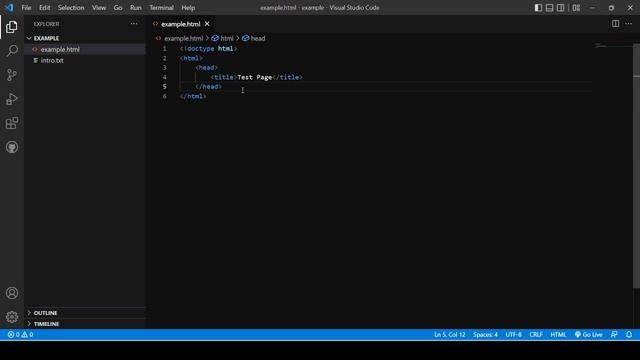Open the Run and Debug view
This screenshot has height=360, width=640.
coord(12,99)
